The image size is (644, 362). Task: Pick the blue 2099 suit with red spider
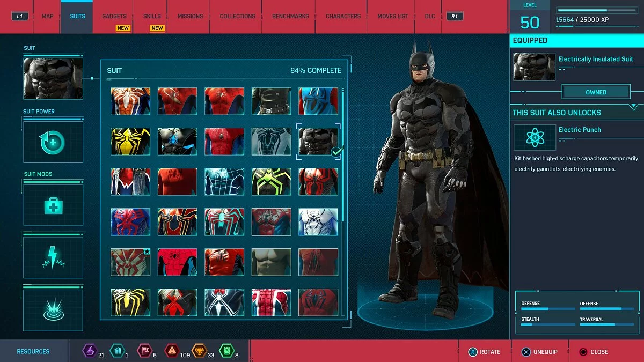pyautogui.click(x=130, y=222)
